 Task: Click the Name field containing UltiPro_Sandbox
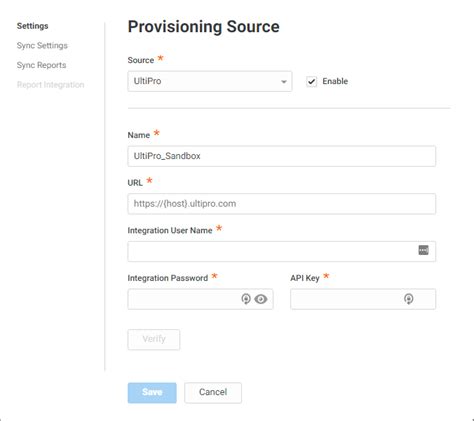[x=281, y=156]
